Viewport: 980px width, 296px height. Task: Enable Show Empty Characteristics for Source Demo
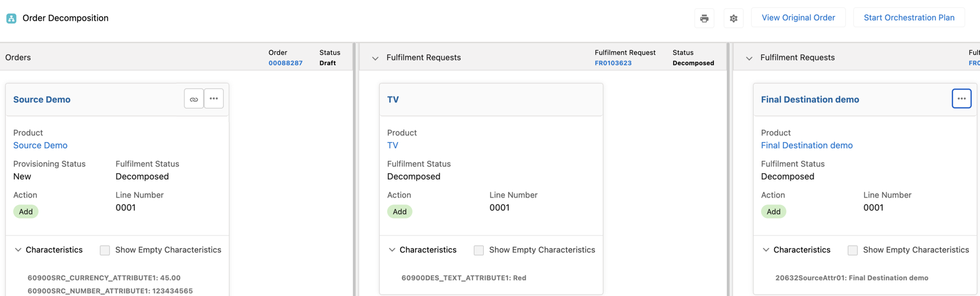tap(105, 250)
